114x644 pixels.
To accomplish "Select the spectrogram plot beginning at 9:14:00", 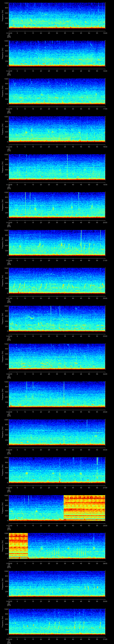I will [x=57, y=16].
